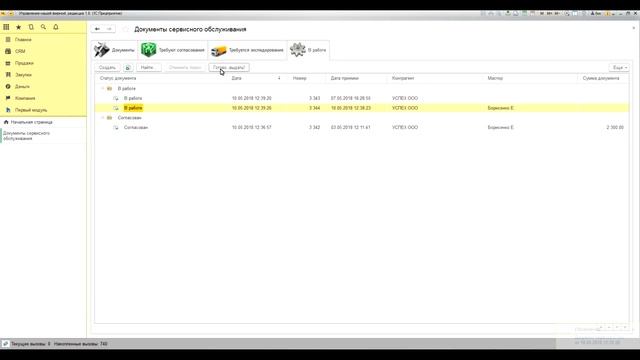Go forward with the right arrow
This screenshot has height=360, width=640.
pyautogui.click(x=109, y=29)
